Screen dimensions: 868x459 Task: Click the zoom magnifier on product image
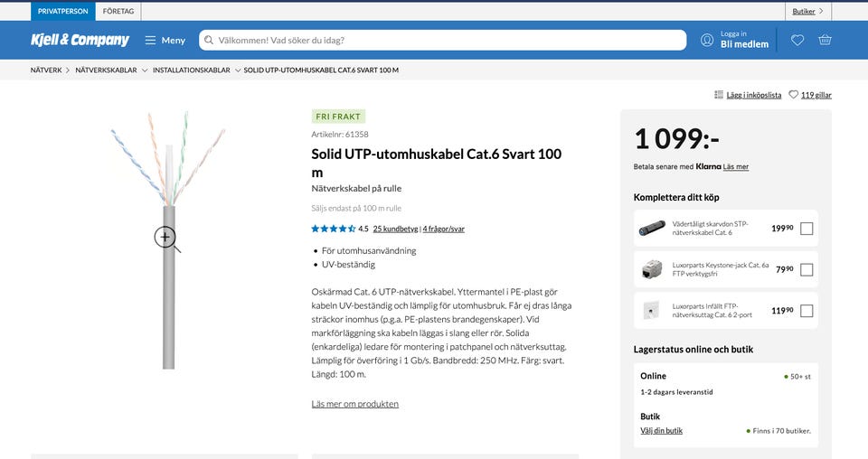(165, 237)
